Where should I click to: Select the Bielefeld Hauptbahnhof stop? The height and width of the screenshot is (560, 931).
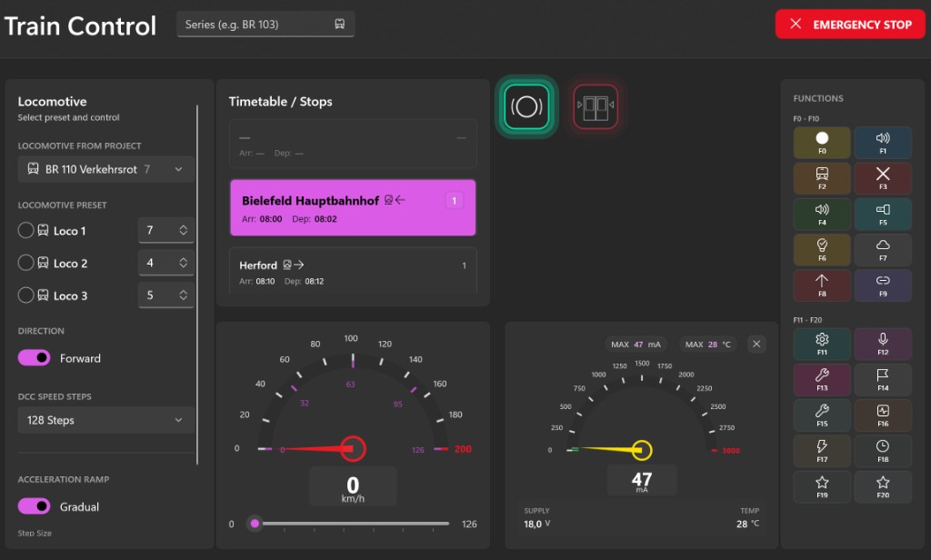pos(353,208)
